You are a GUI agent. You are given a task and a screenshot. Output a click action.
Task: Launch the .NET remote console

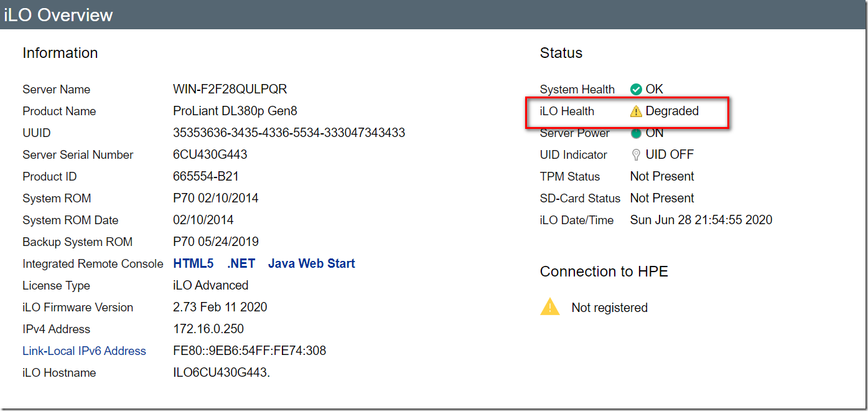point(241,263)
